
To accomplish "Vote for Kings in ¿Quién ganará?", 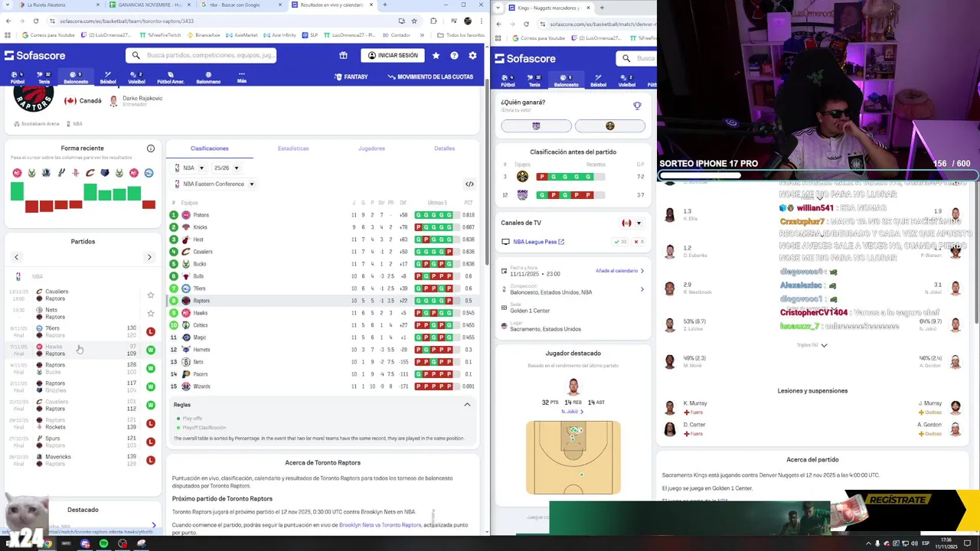I will [x=536, y=126].
